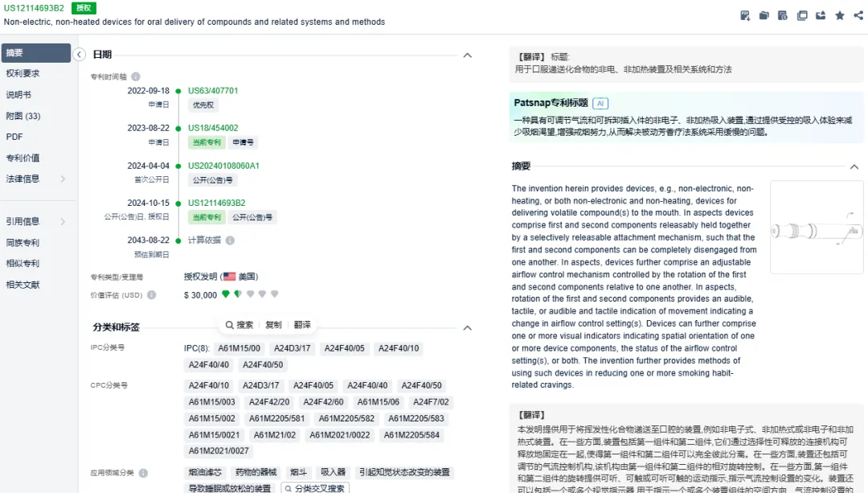Click 分类交叉搜索 button
The width and height of the screenshot is (868, 493).
315,488
